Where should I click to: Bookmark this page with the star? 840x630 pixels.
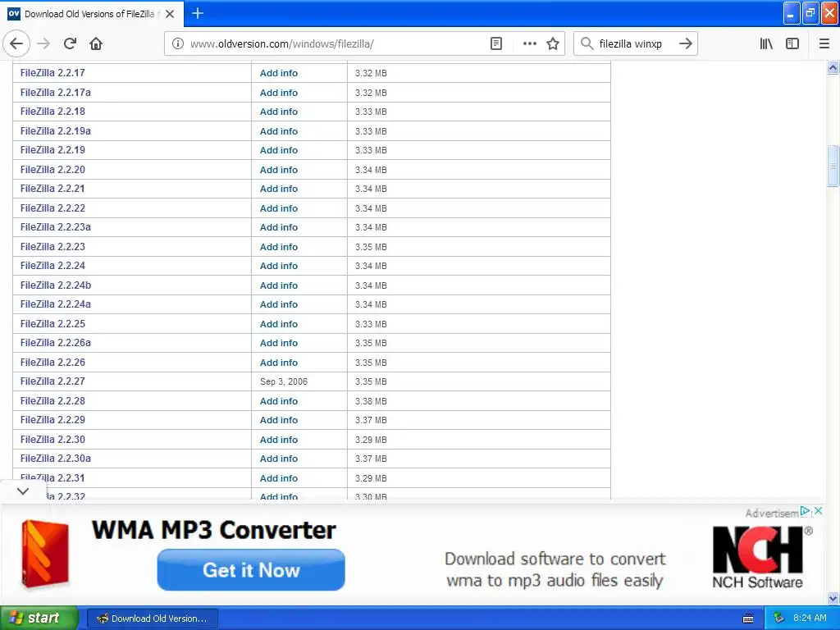[x=553, y=44]
